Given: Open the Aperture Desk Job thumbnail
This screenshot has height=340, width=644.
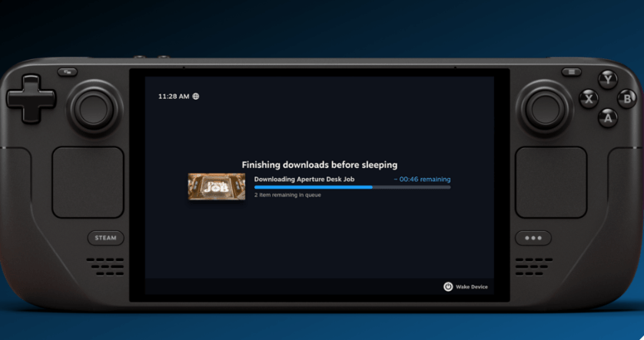Looking at the screenshot, I should pos(217,187).
